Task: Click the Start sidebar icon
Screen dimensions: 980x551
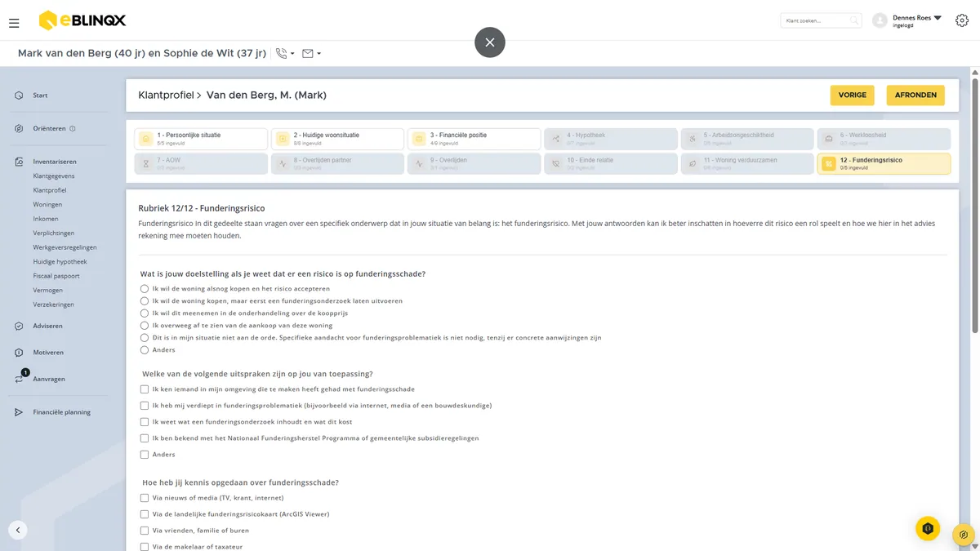Action: click(19, 96)
